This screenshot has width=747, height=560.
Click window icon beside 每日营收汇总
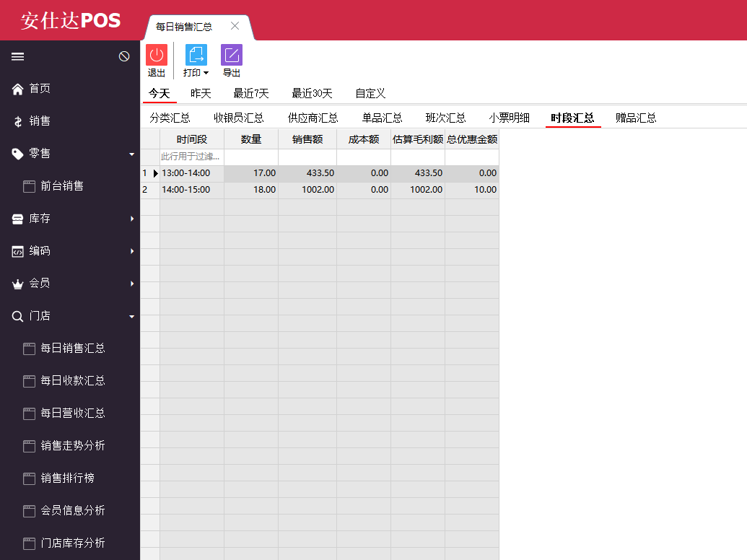(x=29, y=414)
